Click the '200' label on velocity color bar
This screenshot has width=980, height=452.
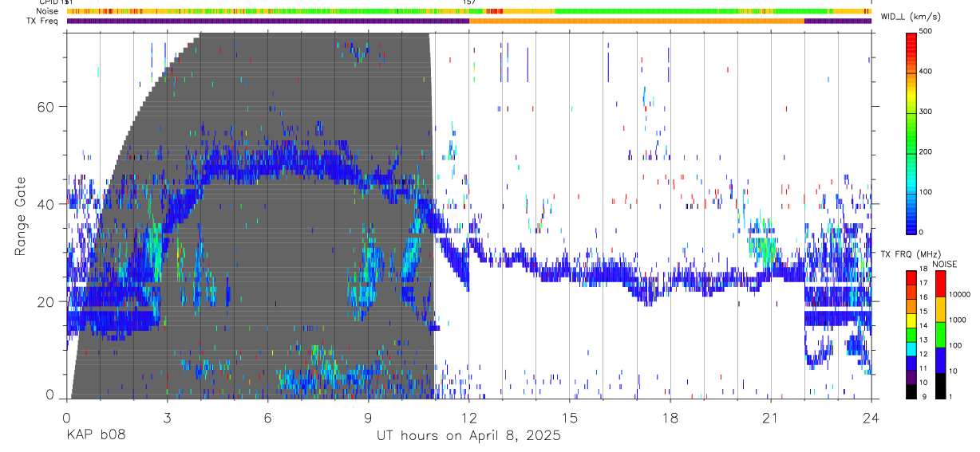[x=927, y=151]
